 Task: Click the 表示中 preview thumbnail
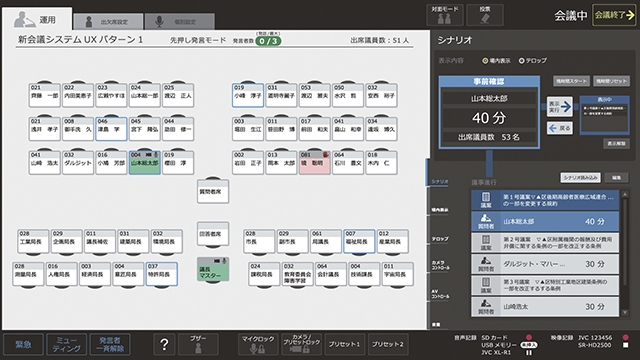pyautogui.click(x=604, y=115)
